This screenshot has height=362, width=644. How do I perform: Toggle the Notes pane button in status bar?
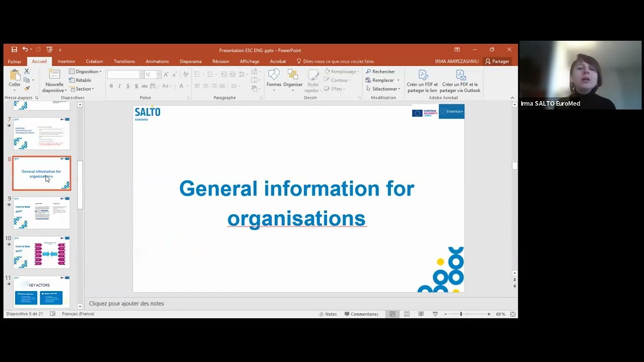point(328,314)
